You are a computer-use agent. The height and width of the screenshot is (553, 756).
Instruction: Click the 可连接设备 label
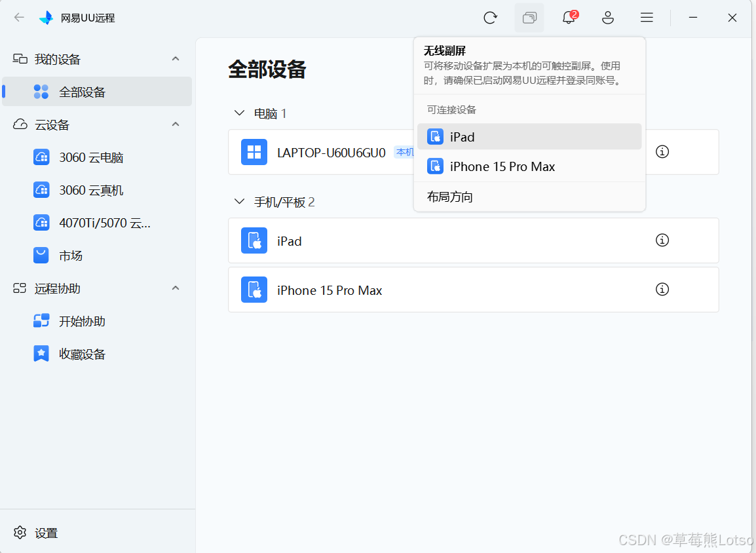(451, 110)
